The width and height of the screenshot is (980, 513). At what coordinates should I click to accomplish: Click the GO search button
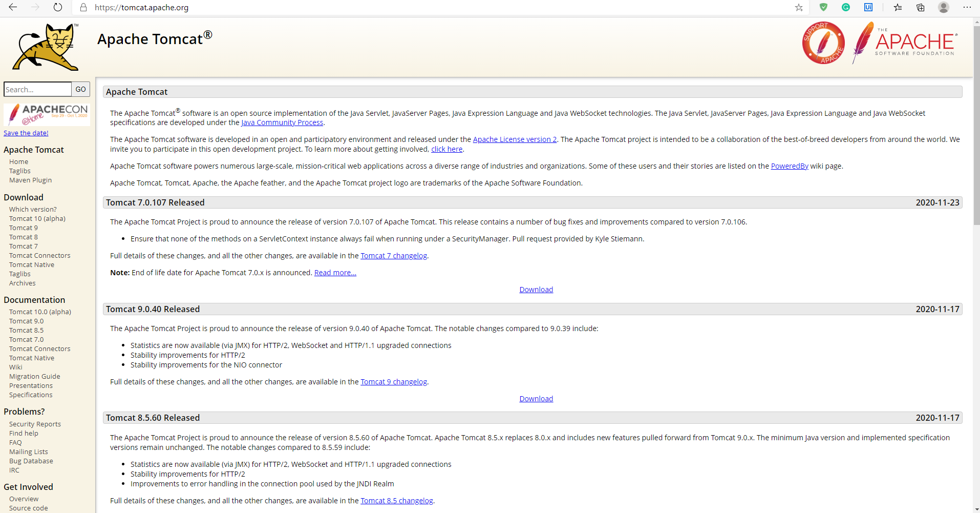pyautogui.click(x=80, y=89)
